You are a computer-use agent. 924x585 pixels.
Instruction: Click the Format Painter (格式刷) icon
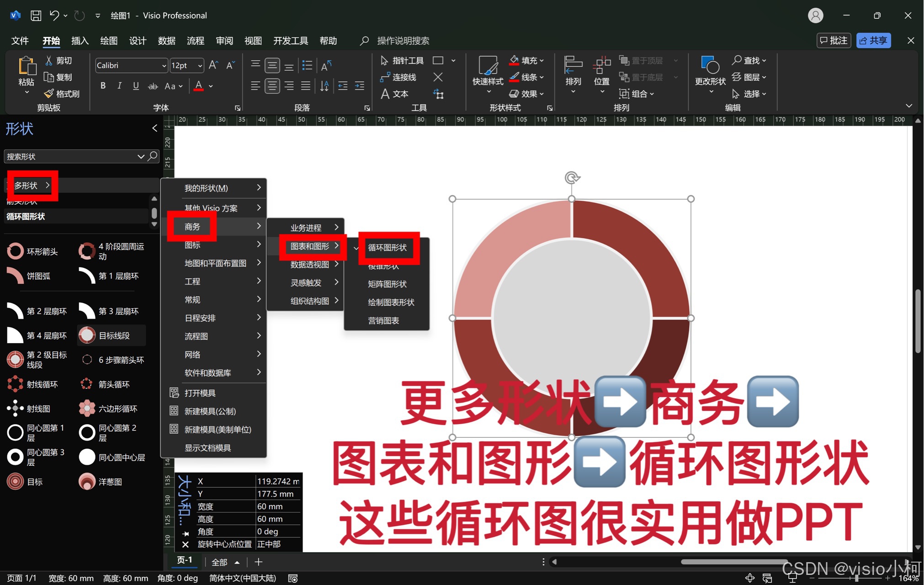49,94
